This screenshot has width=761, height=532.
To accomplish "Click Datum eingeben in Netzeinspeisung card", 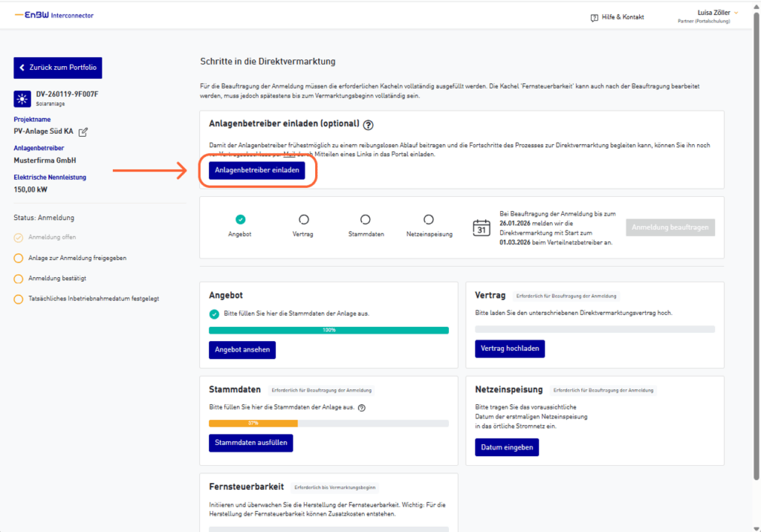I will point(506,447).
